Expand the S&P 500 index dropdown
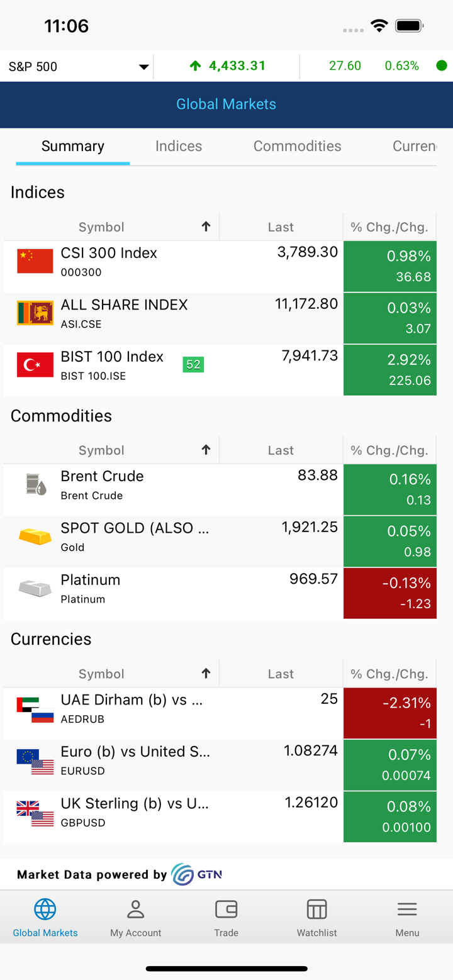Screen dimensions: 453x980 (143, 67)
